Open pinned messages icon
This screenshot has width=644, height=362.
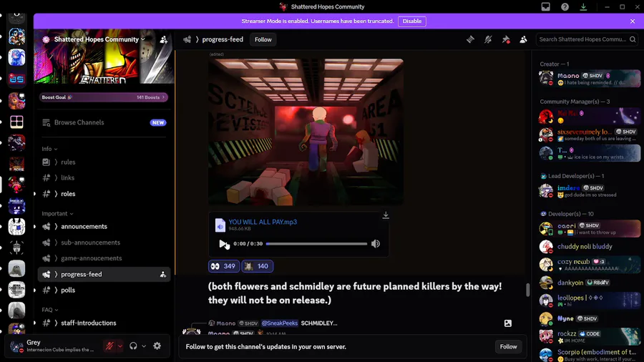[506, 39]
